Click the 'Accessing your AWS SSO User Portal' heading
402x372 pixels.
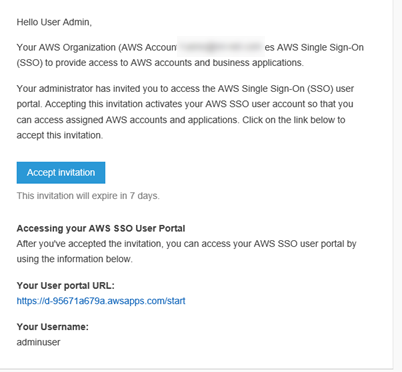101,228
